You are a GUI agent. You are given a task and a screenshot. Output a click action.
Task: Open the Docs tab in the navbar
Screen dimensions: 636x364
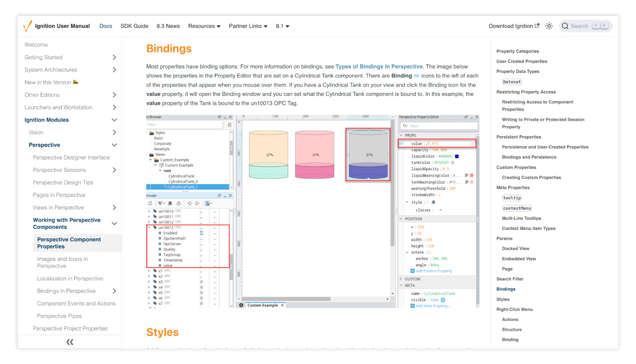tap(106, 26)
